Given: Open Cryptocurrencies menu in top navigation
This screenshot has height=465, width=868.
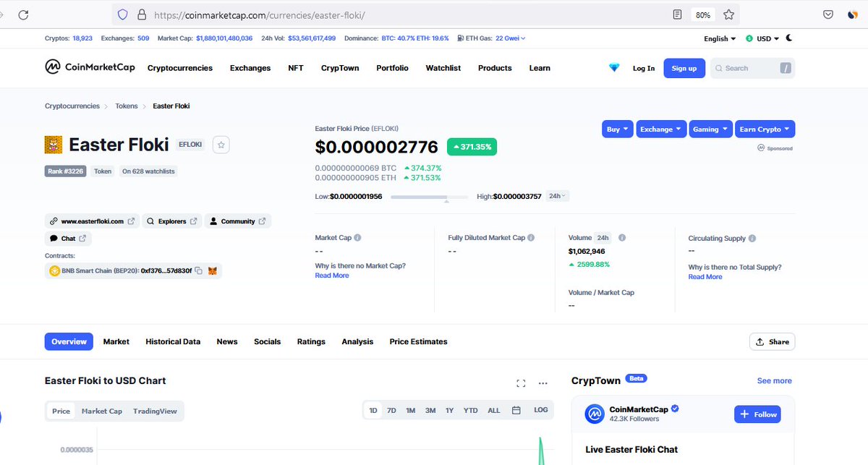Looking at the screenshot, I should 180,68.
